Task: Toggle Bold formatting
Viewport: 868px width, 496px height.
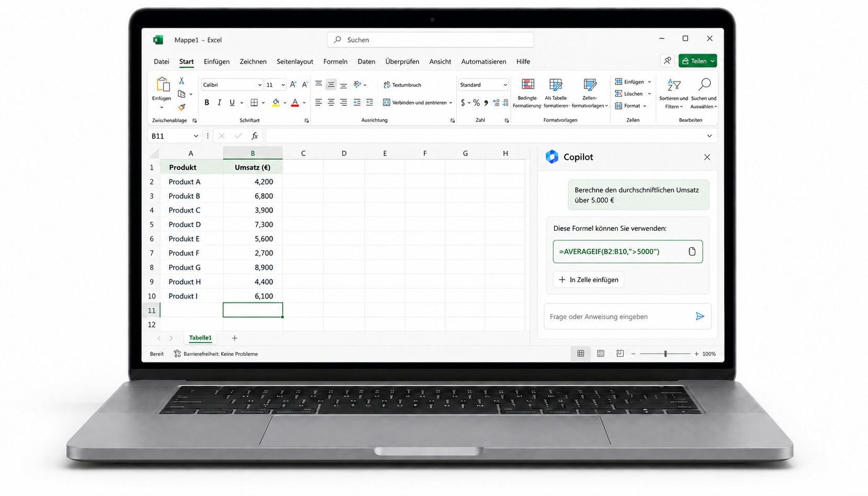Action: (207, 103)
